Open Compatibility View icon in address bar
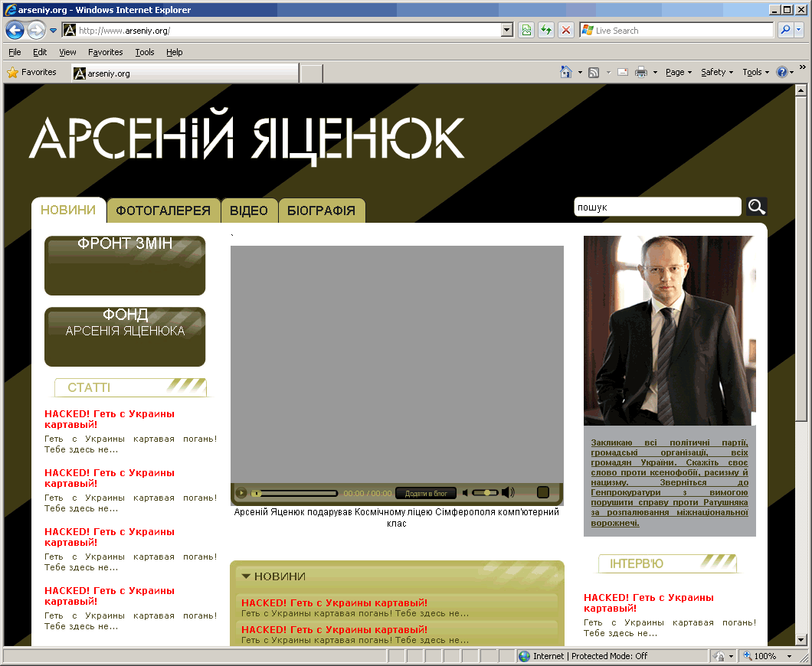Viewport: 812px width, 666px height. (526, 31)
